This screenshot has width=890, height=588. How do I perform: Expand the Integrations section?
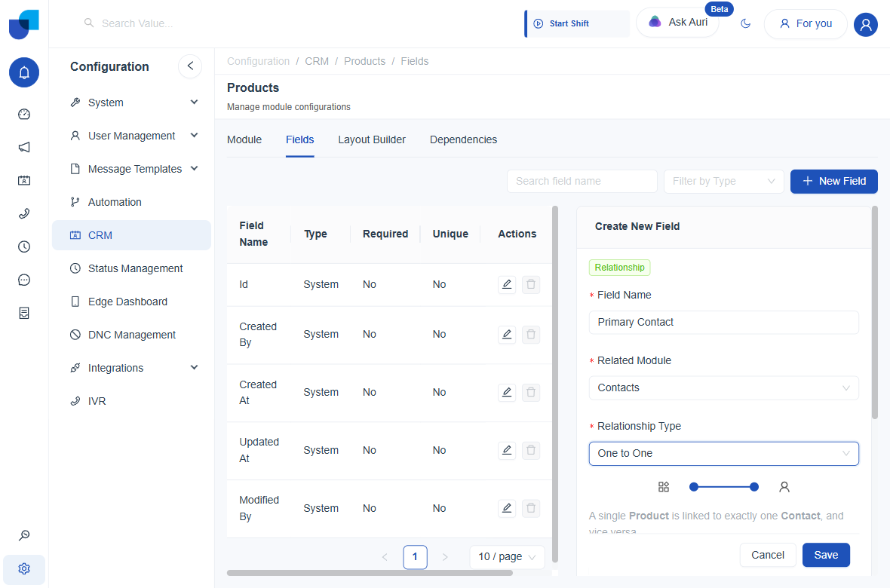[131, 368]
